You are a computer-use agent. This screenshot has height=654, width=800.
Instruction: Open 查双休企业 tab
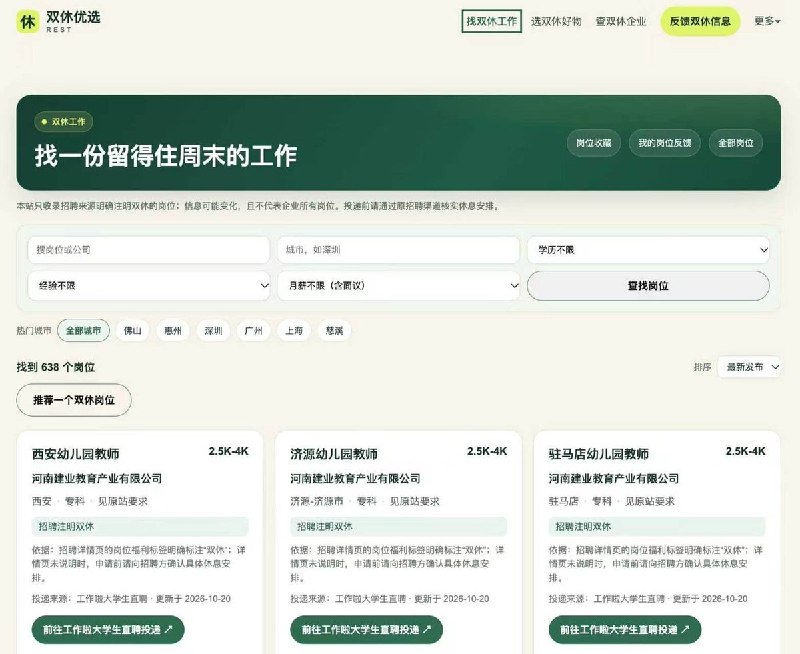point(621,21)
